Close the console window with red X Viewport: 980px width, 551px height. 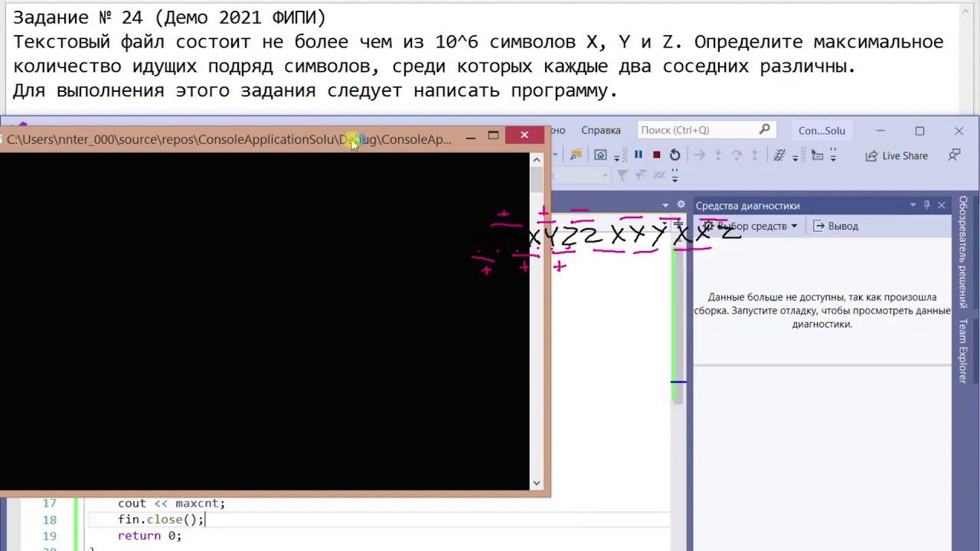pyautogui.click(x=524, y=135)
